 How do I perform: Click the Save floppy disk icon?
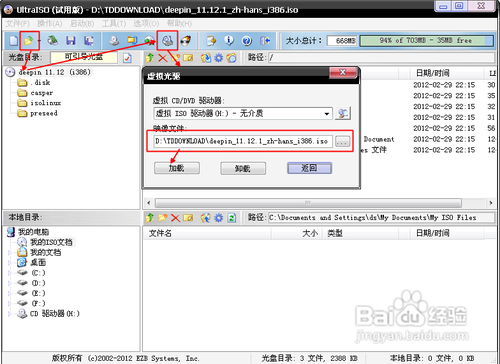[70, 41]
